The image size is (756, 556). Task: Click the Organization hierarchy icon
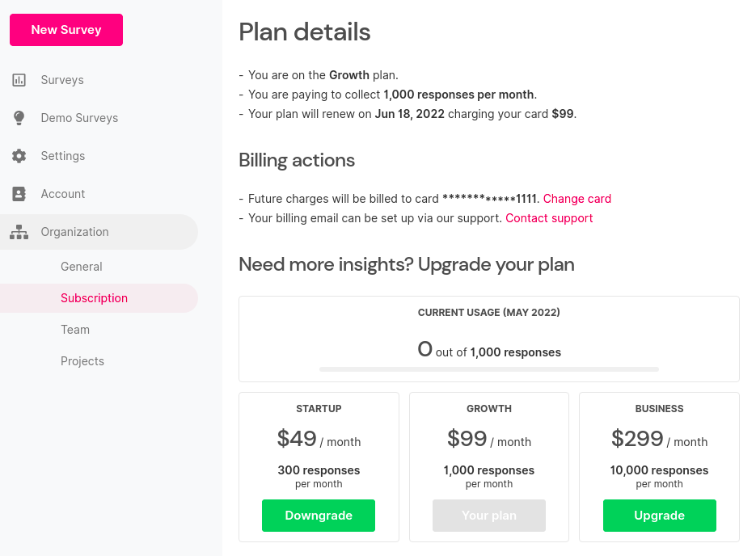pyautogui.click(x=19, y=232)
